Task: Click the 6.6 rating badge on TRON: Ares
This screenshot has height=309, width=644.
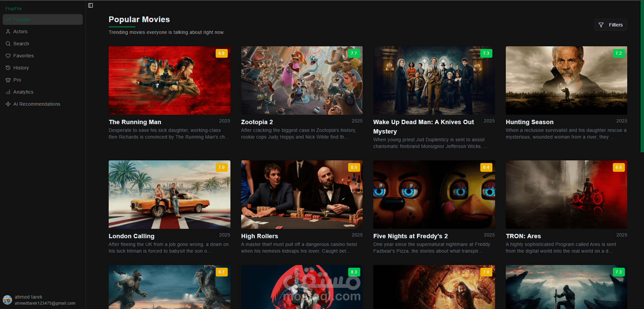Action: (x=619, y=167)
